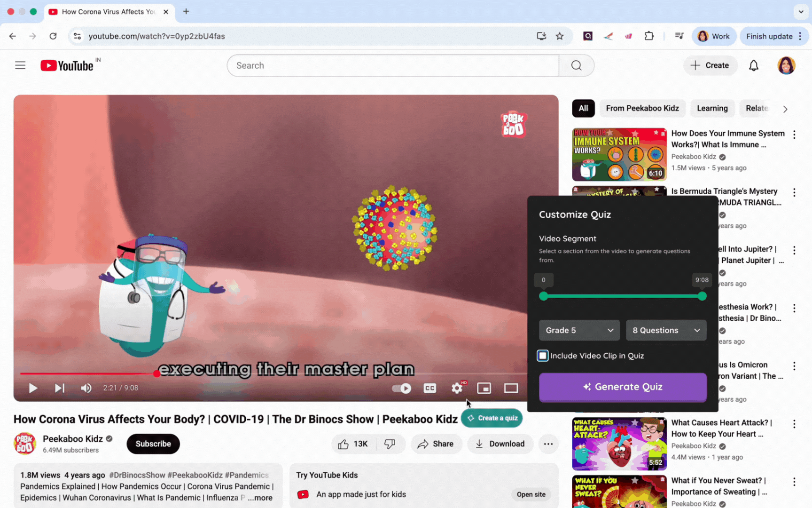The height and width of the screenshot is (508, 812).
Task: Open options for Jupiter video
Action: tap(794, 250)
